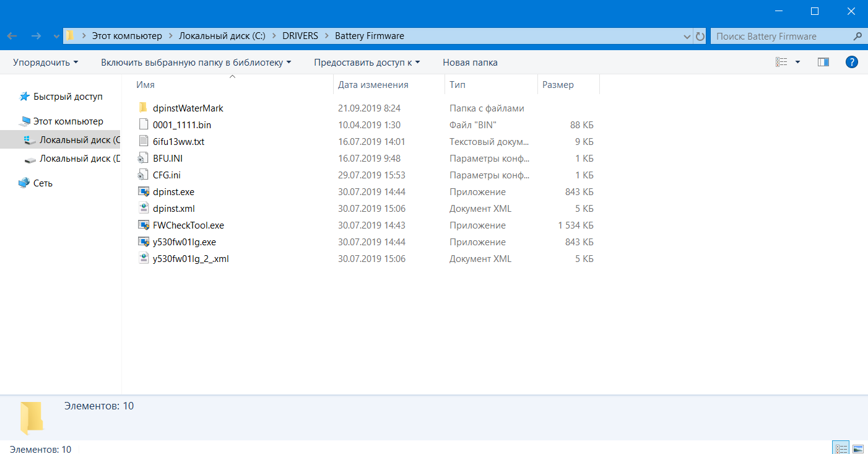Click the 21.09.2019 8:24 date cell
868x454 pixels.
[x=370, y=108]
